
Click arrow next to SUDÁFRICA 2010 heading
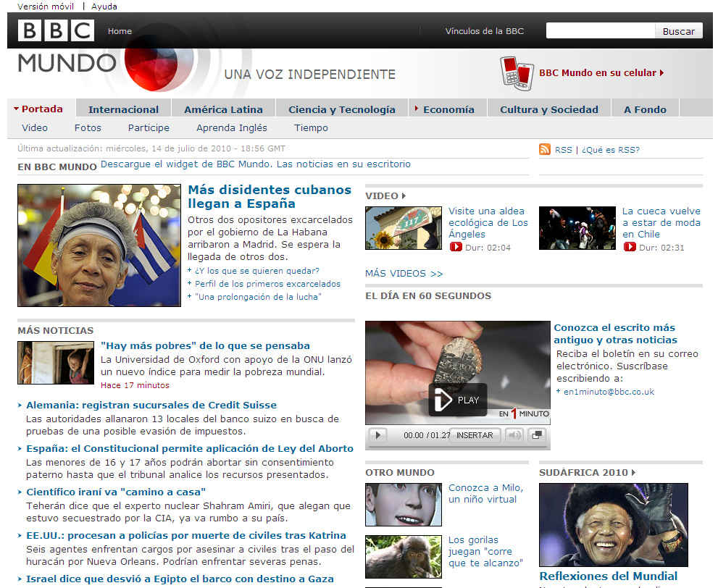pos(634,472)
